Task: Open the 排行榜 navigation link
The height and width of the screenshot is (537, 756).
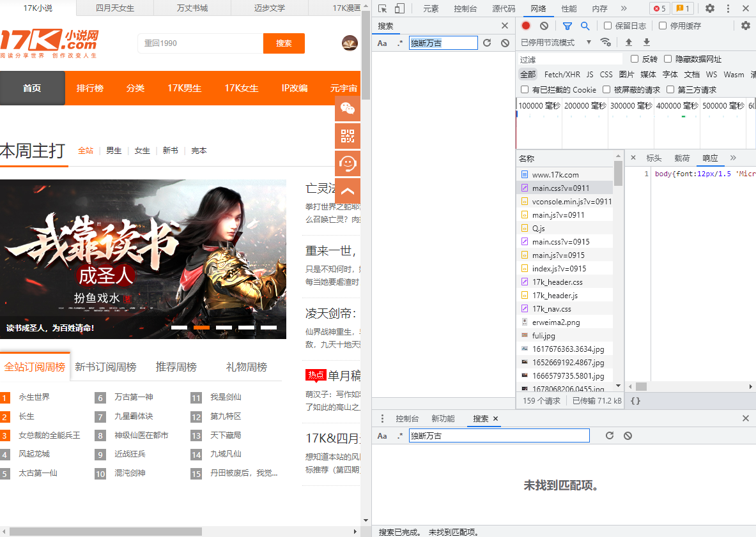Action: tap(89, 88)
